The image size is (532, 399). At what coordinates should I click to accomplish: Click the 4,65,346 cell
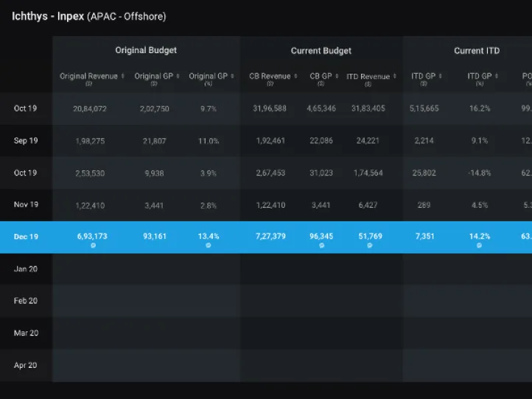pyautogui.click(x=321, y=108)
